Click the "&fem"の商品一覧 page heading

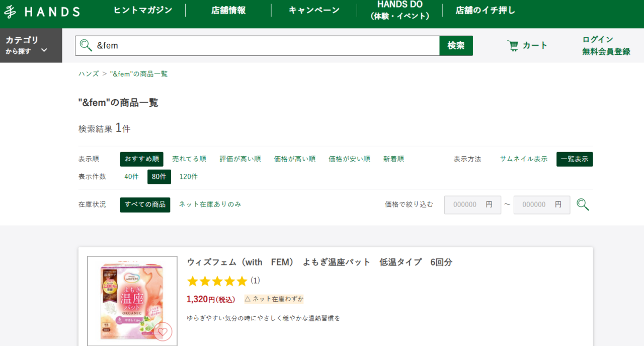pyautogui.click(x=118, y=103)
